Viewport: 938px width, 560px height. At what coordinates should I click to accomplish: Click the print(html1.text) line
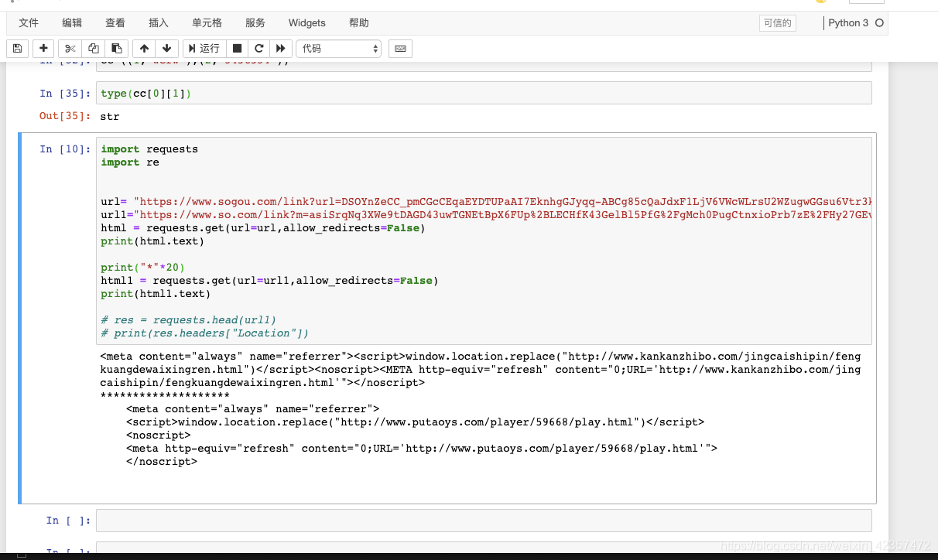[x=156, y=294]
